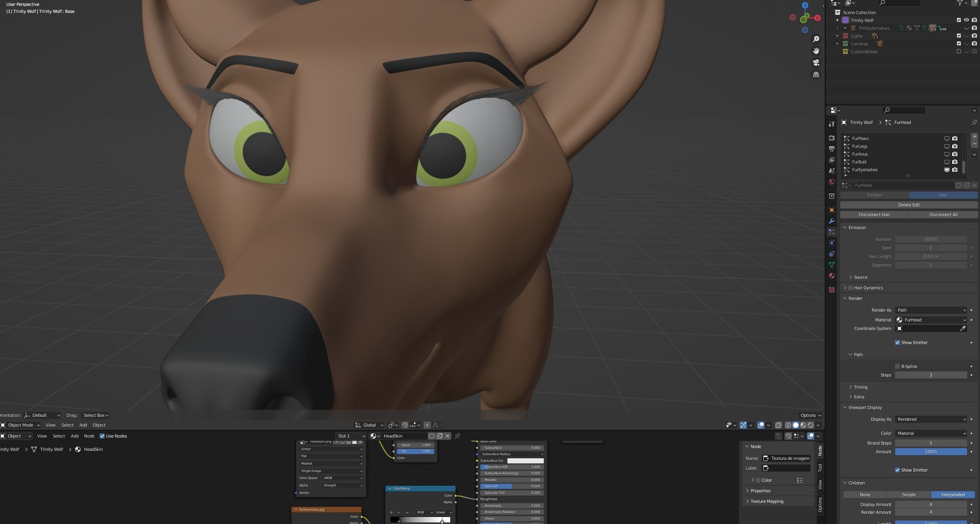Toggle Trinity Wolf collection exclude checkbox
Viewport: 980px width, 524px height.
pyautogui.click(x=958, y=20)
